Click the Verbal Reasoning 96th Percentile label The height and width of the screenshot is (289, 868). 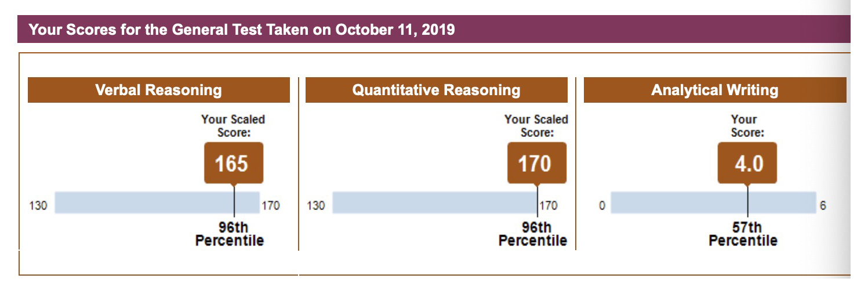230,234
